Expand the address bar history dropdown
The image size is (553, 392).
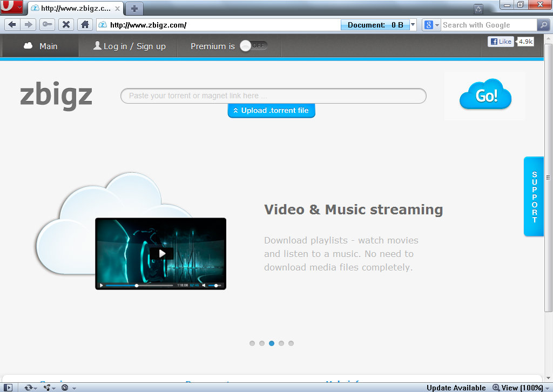tap(413, 25)
